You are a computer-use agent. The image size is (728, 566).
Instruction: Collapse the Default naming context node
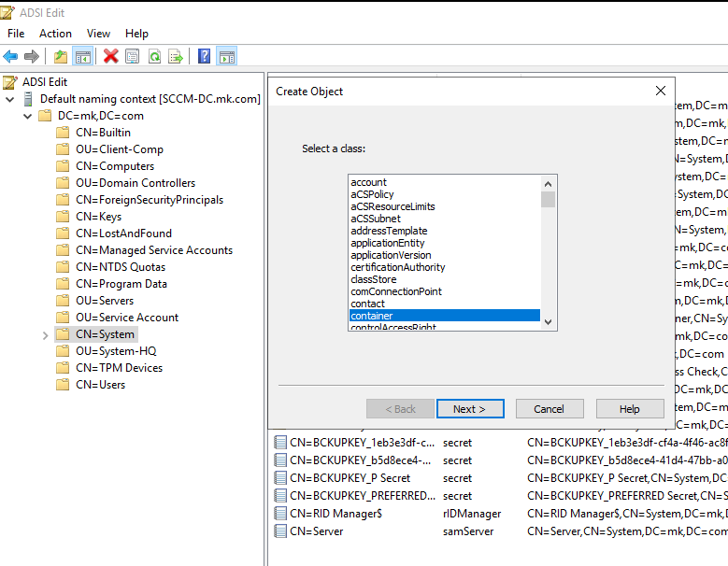(x=9, y=99)
